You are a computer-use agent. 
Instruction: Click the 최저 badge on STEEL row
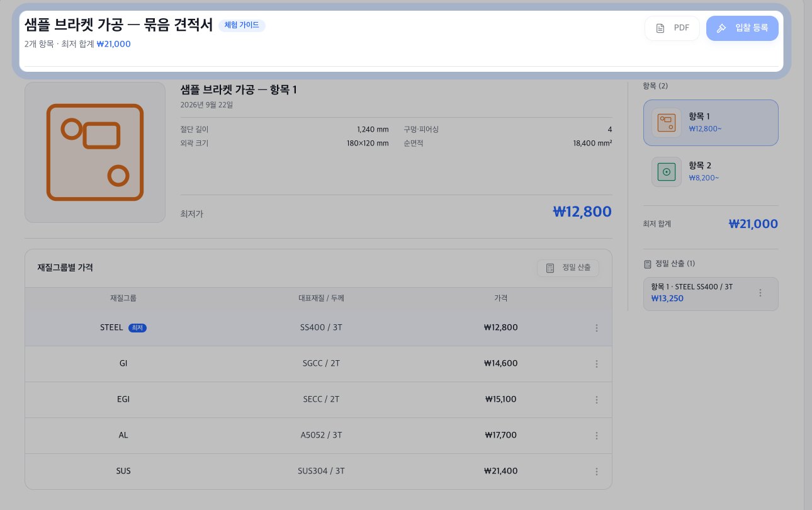[x=137, y=328]
